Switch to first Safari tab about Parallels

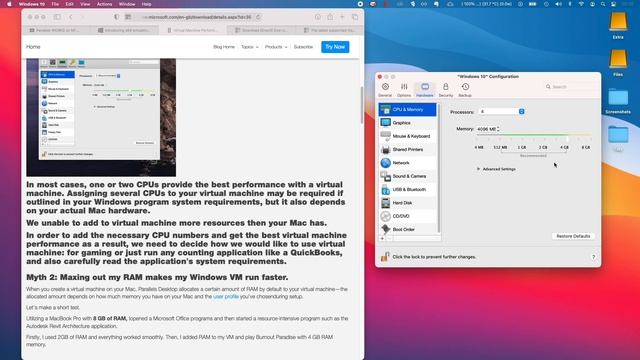(x=56, y=30)
